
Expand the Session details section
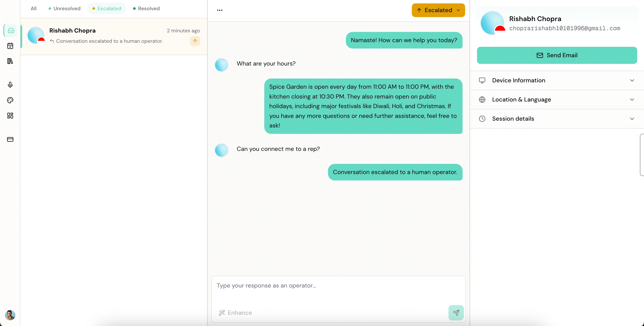tap(557, 119)
